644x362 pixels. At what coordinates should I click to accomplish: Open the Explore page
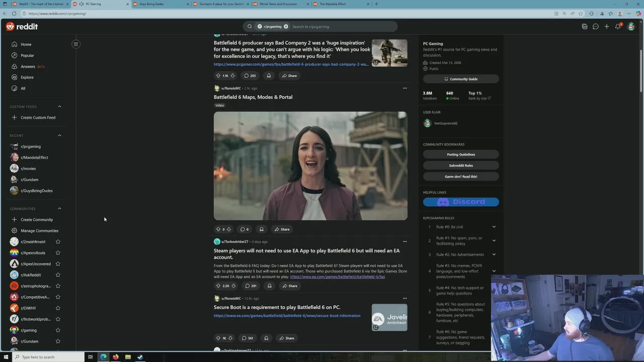(27, 77)
